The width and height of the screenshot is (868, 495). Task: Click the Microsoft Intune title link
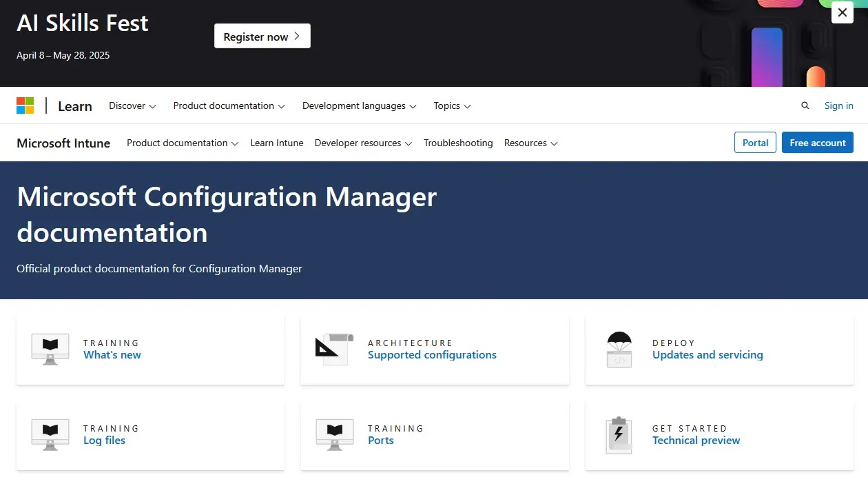(63, 143)
